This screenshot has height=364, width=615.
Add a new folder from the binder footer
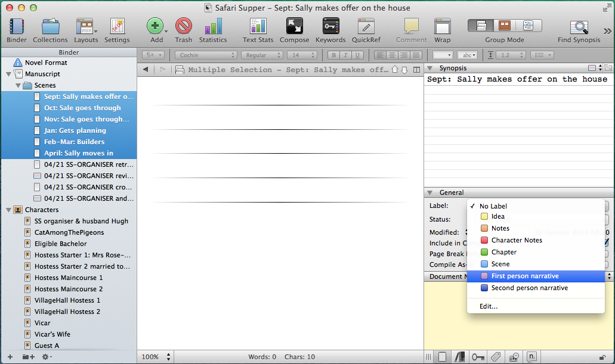pyautogui.click(x=28, y=357)
